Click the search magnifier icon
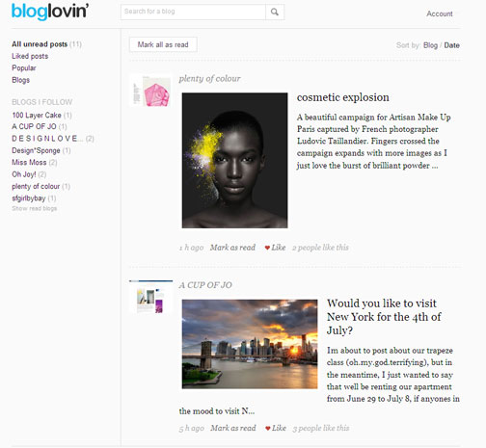486x448 pixels. 275,13
